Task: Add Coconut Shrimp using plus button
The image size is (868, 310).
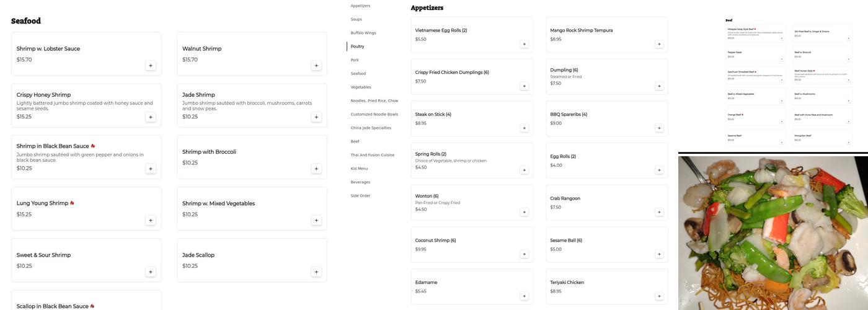Action: coord(524,254)
